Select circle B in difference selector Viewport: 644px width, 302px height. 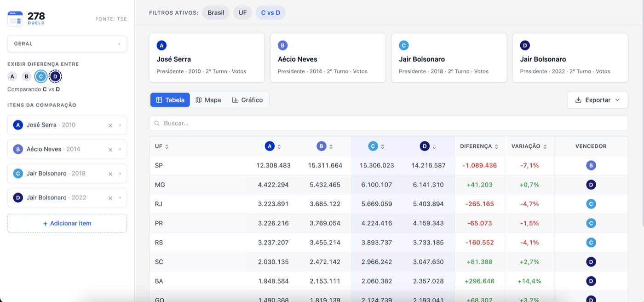coord(27,76)
